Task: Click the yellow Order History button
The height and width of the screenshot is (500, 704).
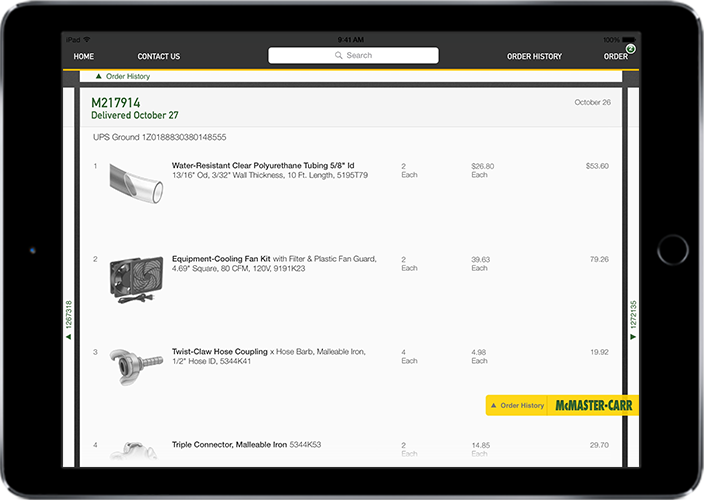Action: tap(517, 405)
